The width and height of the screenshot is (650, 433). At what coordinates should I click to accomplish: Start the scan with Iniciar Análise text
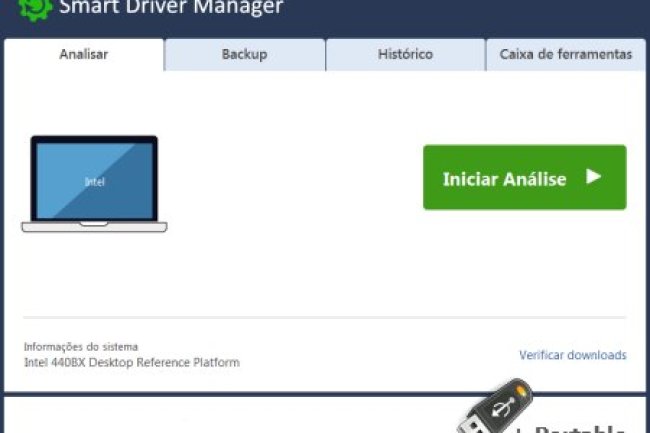[x=504, y=179]
